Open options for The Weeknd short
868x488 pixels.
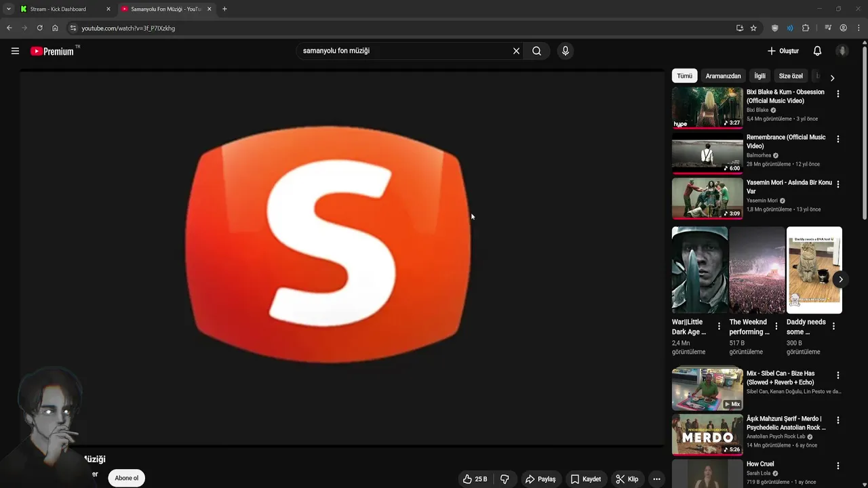[x=776, y=327]
